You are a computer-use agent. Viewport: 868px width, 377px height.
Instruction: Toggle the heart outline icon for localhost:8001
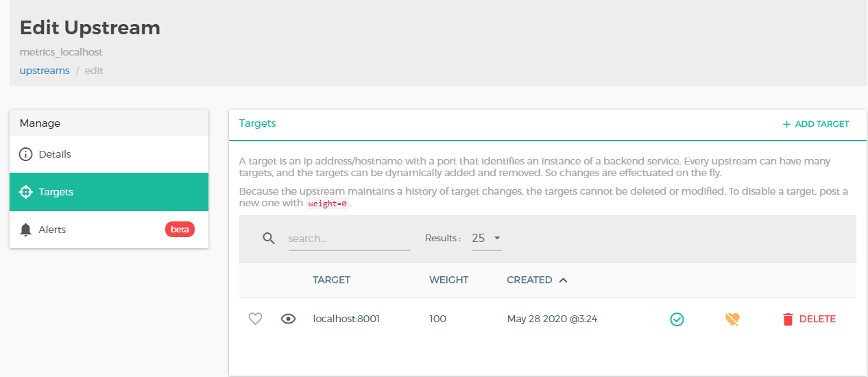[255, 319]
